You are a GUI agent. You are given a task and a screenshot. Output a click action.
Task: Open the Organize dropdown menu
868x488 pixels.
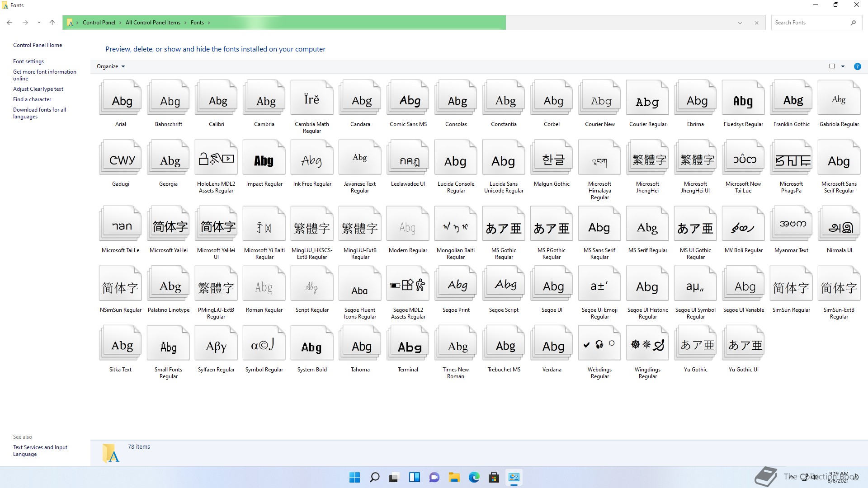pos(111,66)
